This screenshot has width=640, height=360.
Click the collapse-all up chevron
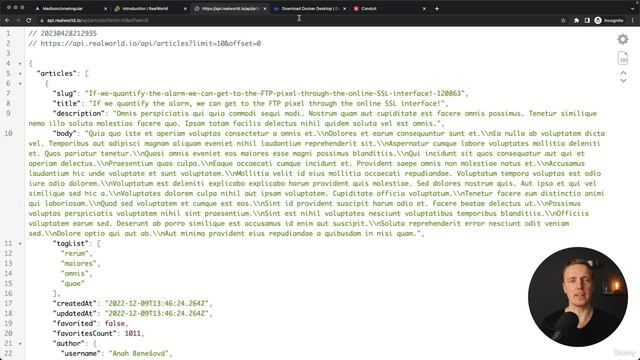click(623, 73)
